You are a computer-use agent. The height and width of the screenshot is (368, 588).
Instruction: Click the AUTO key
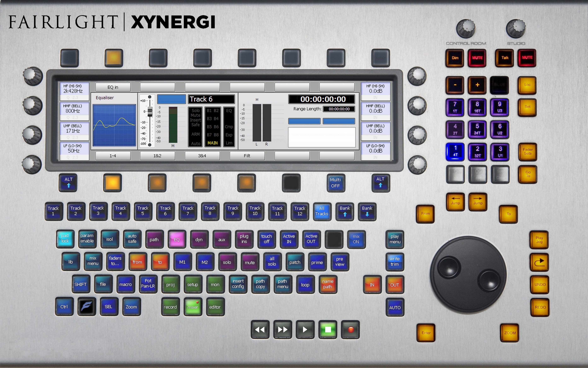395,307
